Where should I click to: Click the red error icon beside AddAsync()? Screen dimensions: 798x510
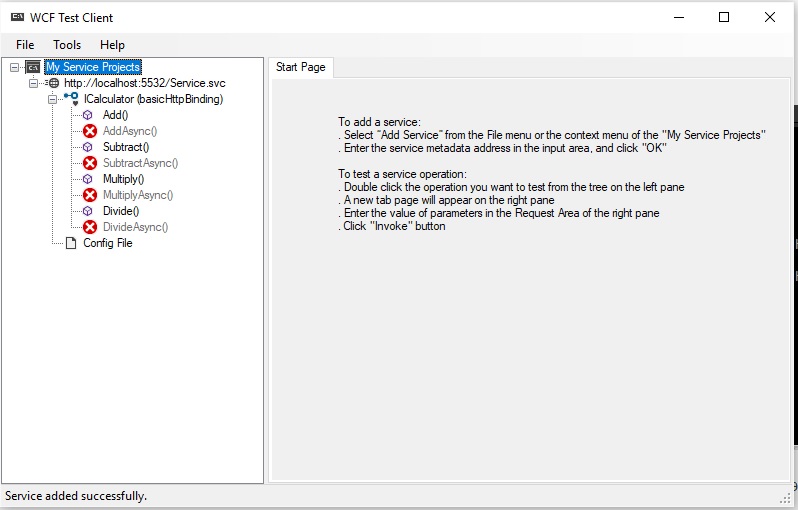(90, 131)
